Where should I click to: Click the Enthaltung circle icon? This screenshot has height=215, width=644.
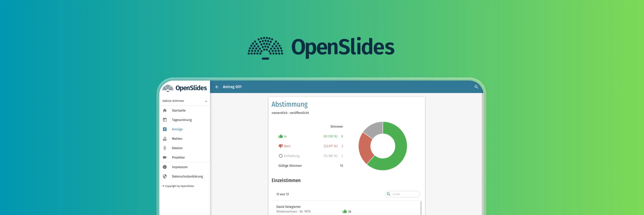[x=280, y=156]
